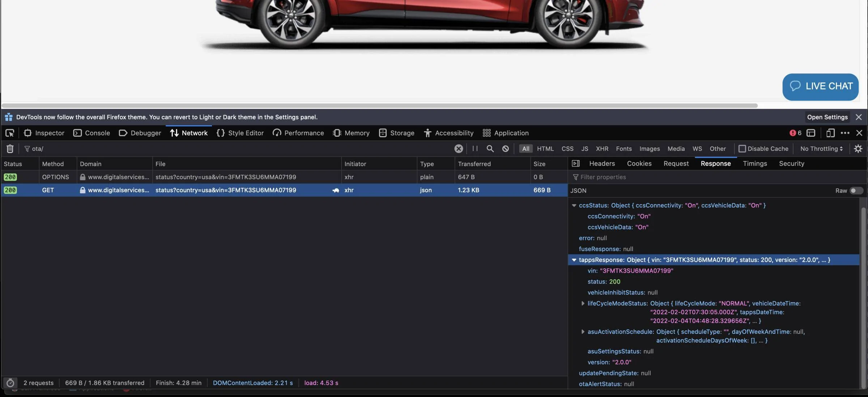This screenshot has height=397, width=868.
Task: Click the Filter properties field
Action: tap(718, 177)
